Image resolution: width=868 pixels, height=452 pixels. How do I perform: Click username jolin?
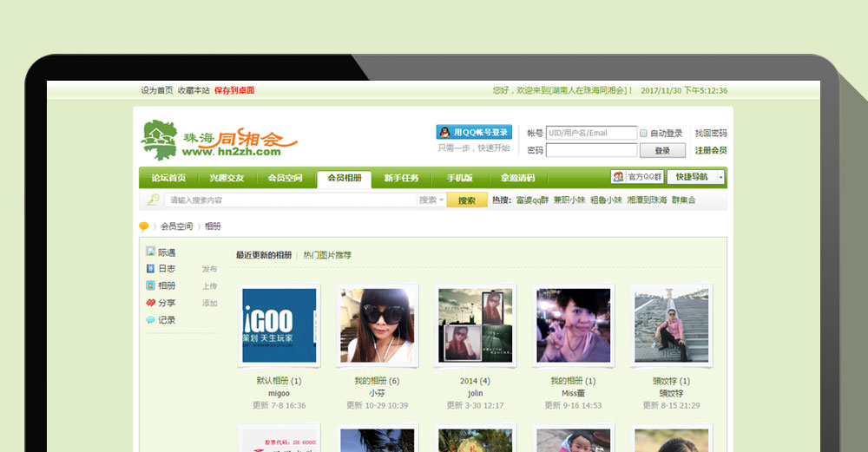click(475, 393)
